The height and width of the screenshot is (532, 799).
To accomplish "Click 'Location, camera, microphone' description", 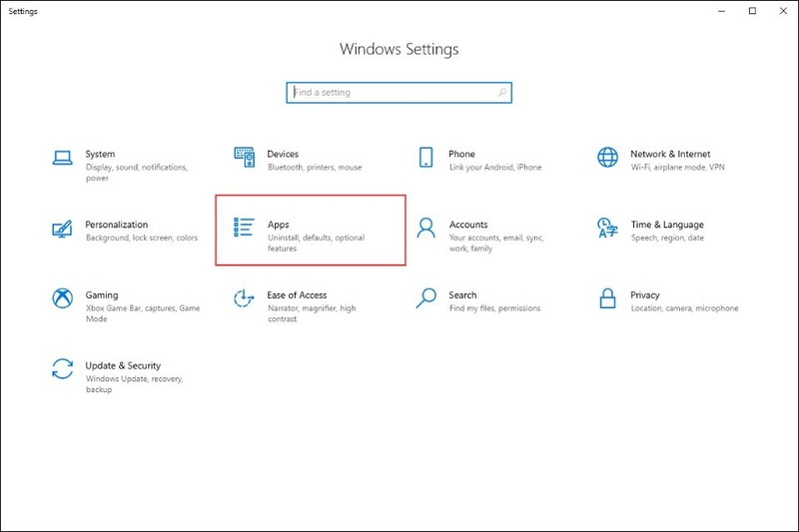I will coord(684,308).
